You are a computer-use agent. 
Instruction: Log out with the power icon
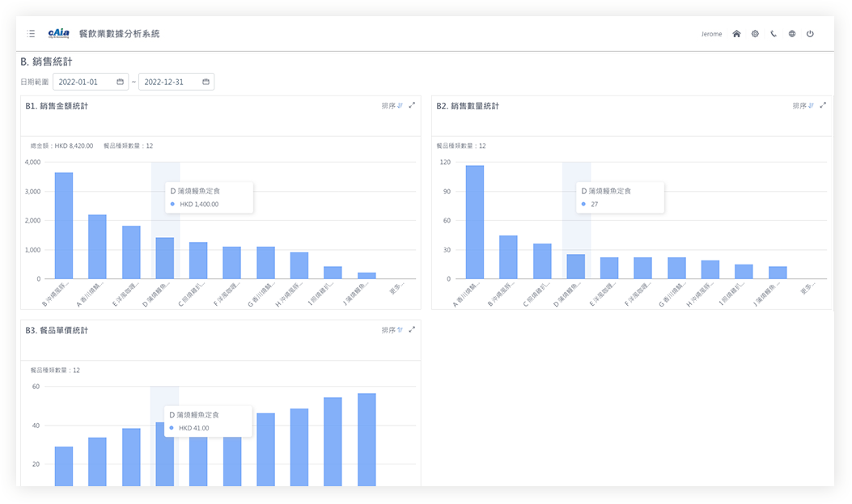coord(810,34)
